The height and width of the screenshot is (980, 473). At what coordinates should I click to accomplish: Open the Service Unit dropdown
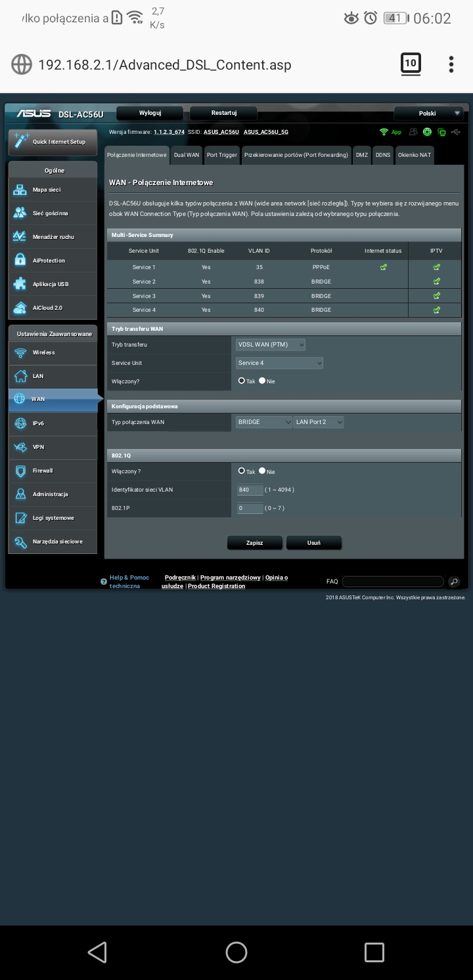(x=279, y=363)
